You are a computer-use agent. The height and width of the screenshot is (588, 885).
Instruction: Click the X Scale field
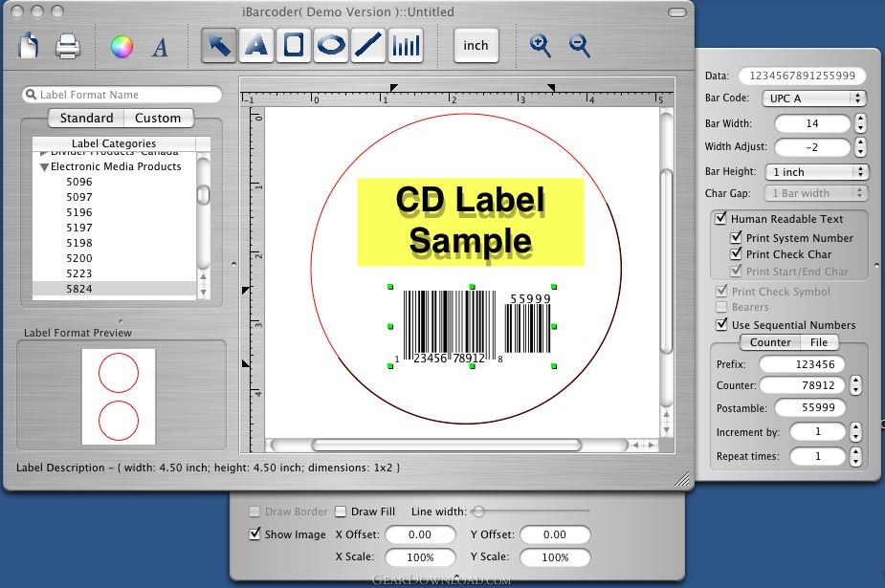420,557
